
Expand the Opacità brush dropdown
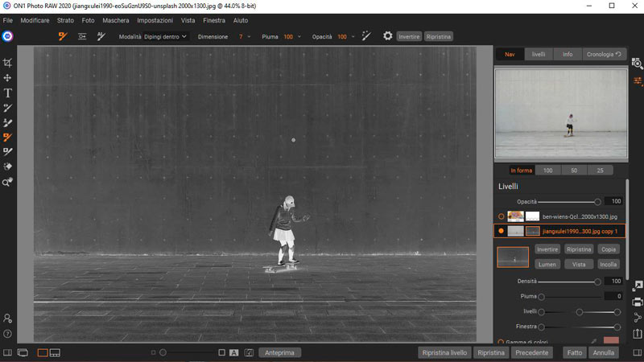353,37
